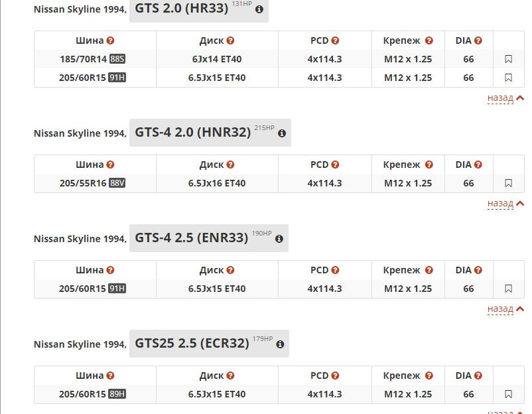Bookmark the 205/55R16 88V tire row
Image resolution: width=532 pixels, height=414 pixels.
tap(508, 183)
